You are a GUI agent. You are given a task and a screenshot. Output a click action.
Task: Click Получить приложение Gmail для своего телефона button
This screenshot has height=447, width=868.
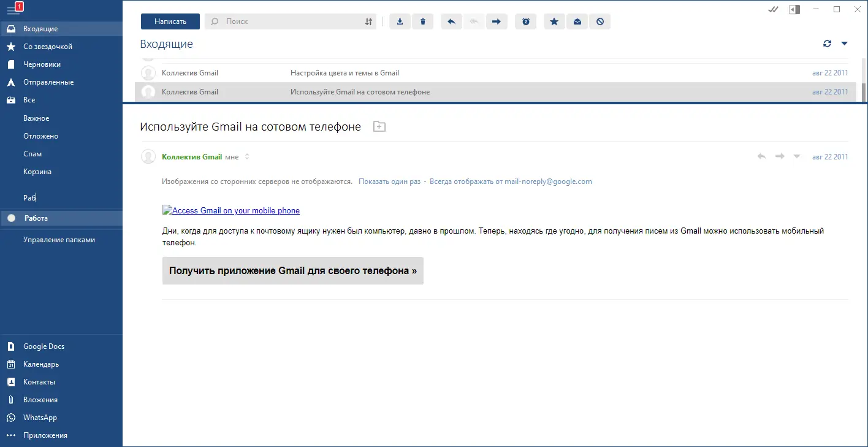point(293,271)
